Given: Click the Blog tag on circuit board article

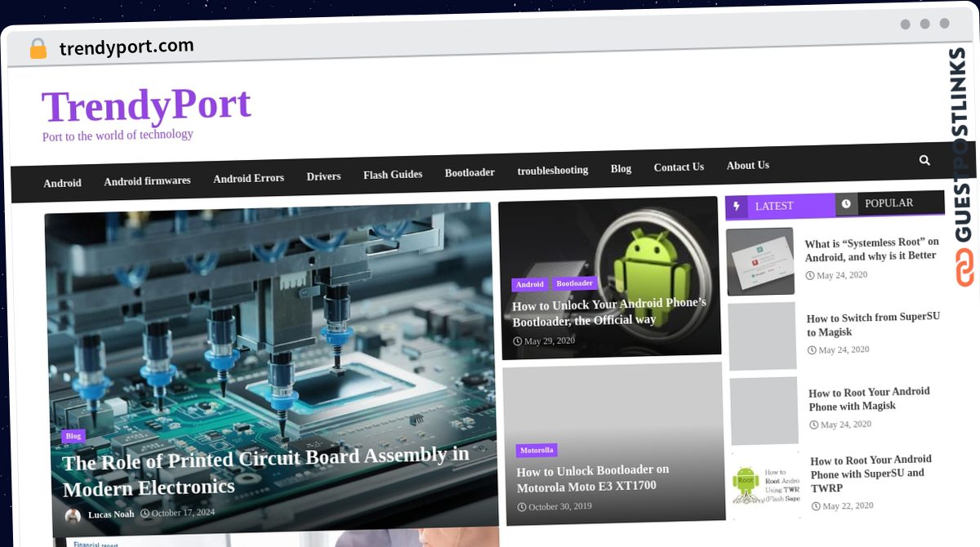Looking at the screenshot, I should coord(73,436).
